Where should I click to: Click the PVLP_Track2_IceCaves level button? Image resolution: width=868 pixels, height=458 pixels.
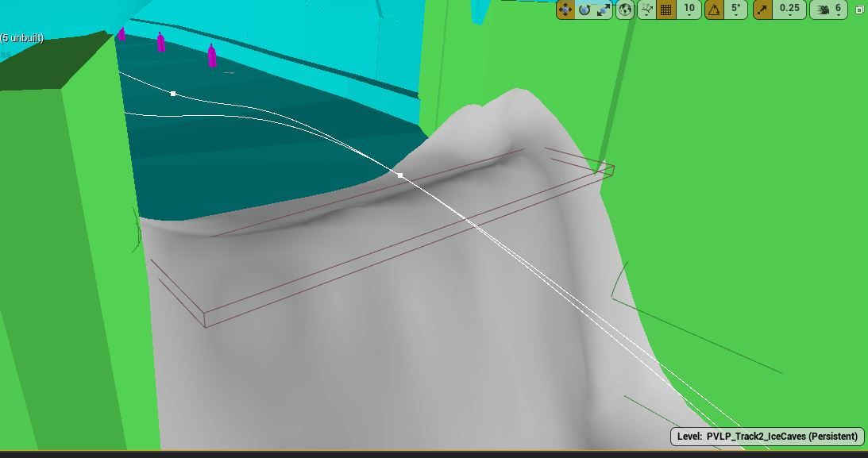click(x=765, y=436)
